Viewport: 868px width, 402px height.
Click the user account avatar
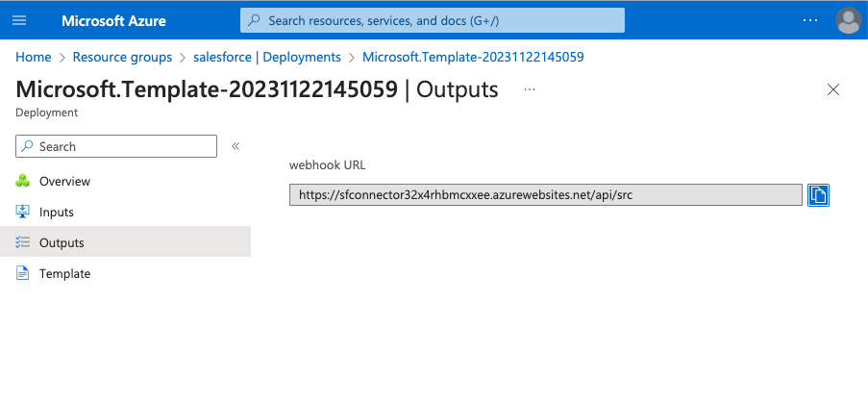click(848, 20)
